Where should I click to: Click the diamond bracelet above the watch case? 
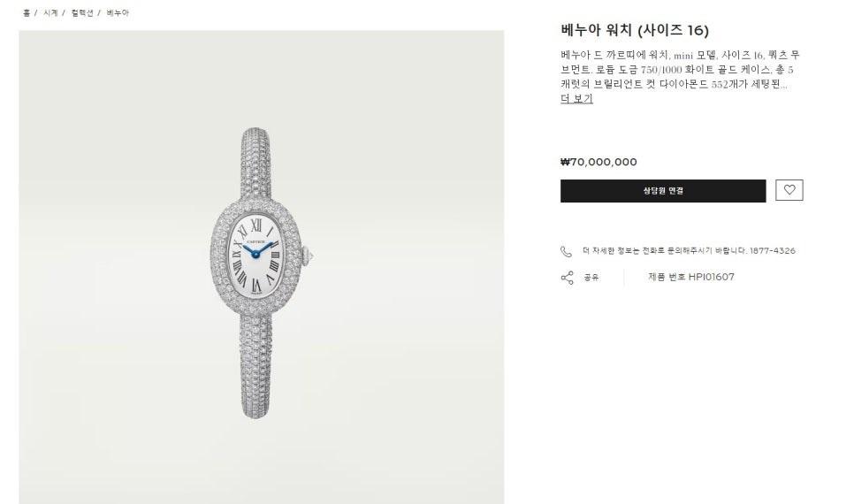point(255,166)
